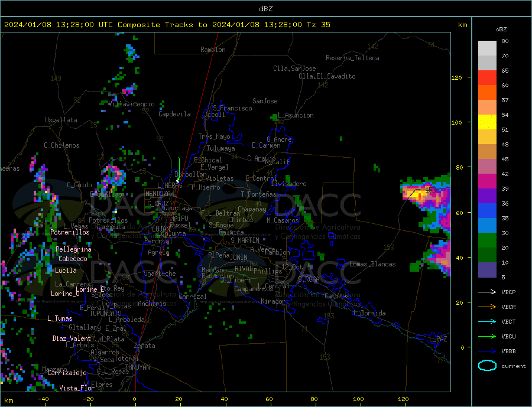Click the 'Lucila' place label

click(x=66, y=271)
